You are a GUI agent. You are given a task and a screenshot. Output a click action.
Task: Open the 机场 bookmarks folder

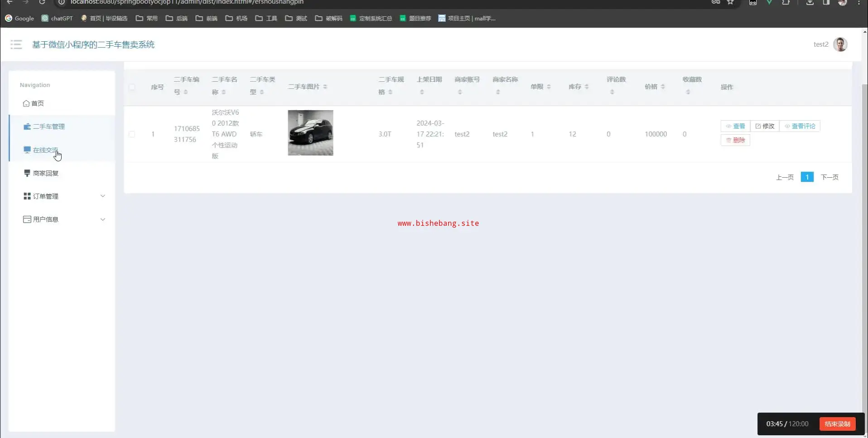(x=236, y=18)
